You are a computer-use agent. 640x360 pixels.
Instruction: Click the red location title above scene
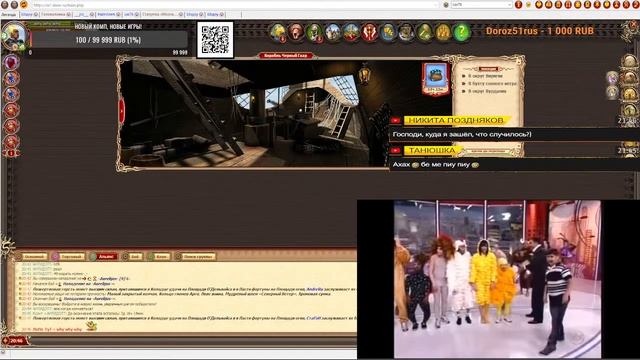(285, 56)
